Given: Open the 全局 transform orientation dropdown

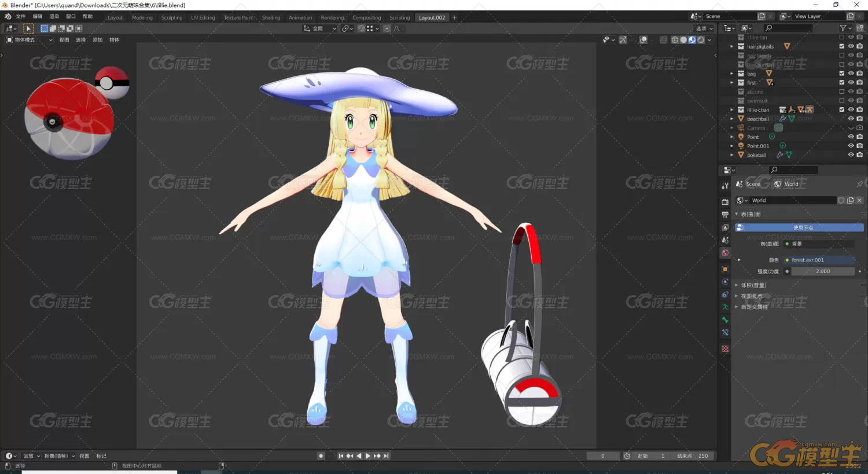Looking at the screenshot, I should click(x=320, y=28).
